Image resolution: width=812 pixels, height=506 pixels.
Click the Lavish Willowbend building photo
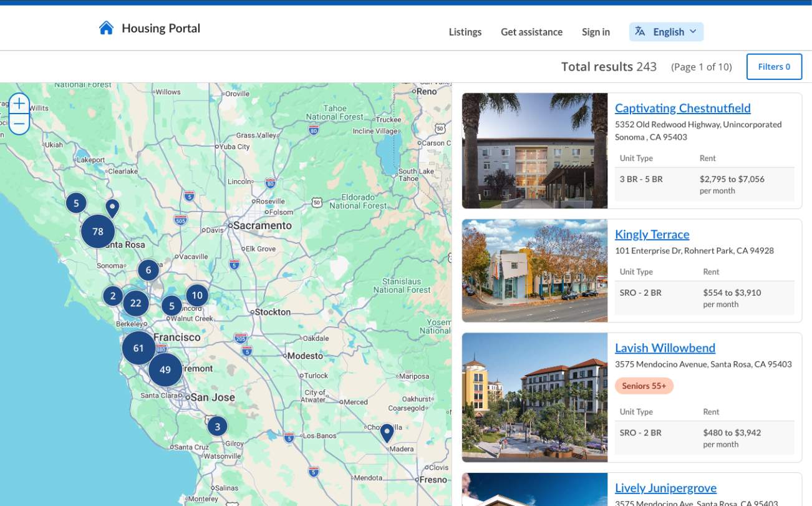point(535,397)
